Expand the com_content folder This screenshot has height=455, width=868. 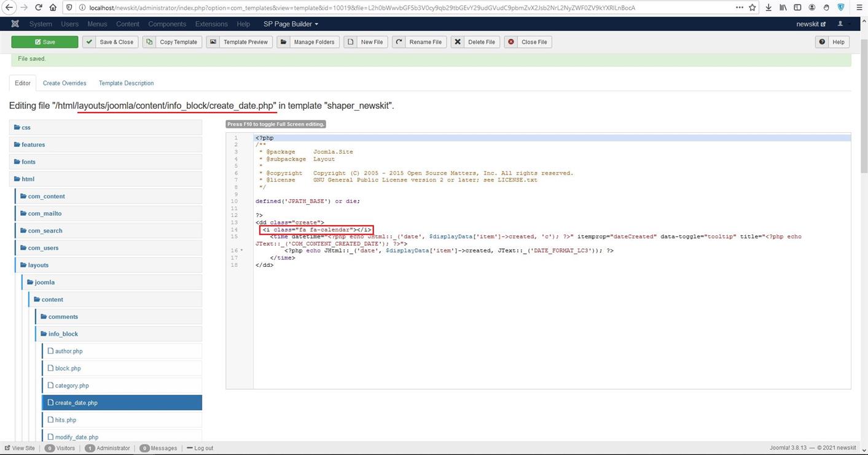46,196
